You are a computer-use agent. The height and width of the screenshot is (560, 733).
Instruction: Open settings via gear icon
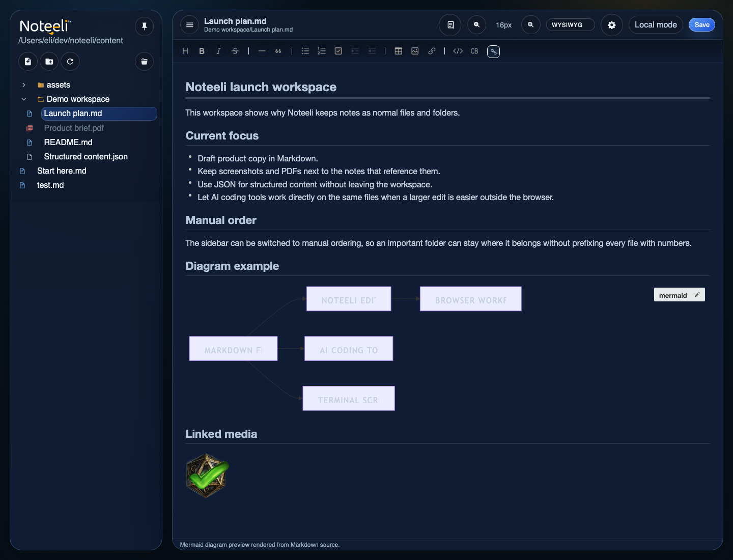(612, 24)
